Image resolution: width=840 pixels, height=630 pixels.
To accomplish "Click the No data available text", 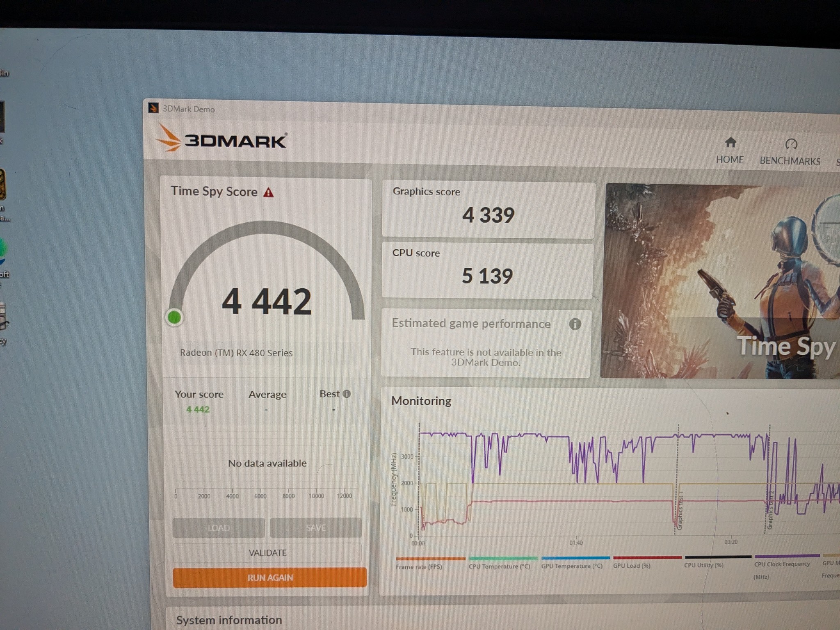I will 267,463.
